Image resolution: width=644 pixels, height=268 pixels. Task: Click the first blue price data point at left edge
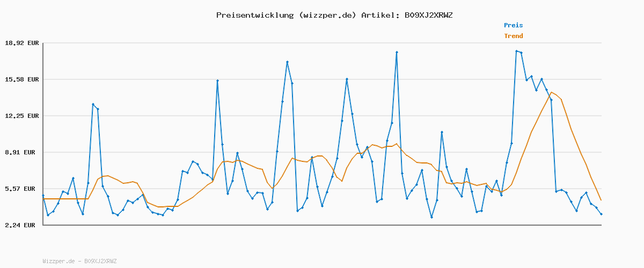(43, 196)
